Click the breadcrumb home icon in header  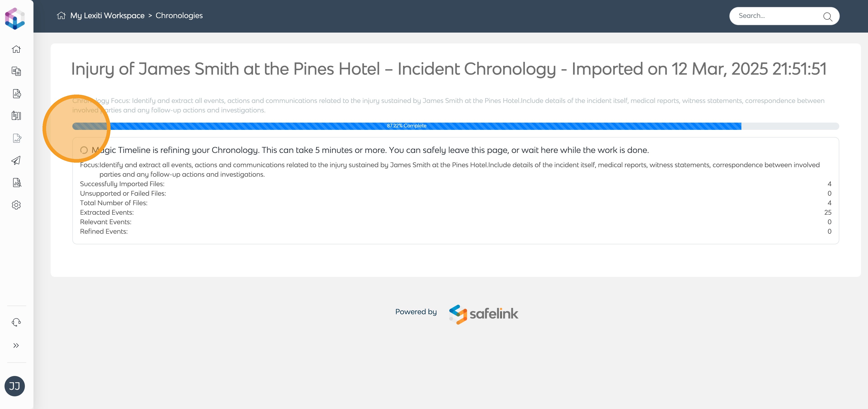[61, 16]
